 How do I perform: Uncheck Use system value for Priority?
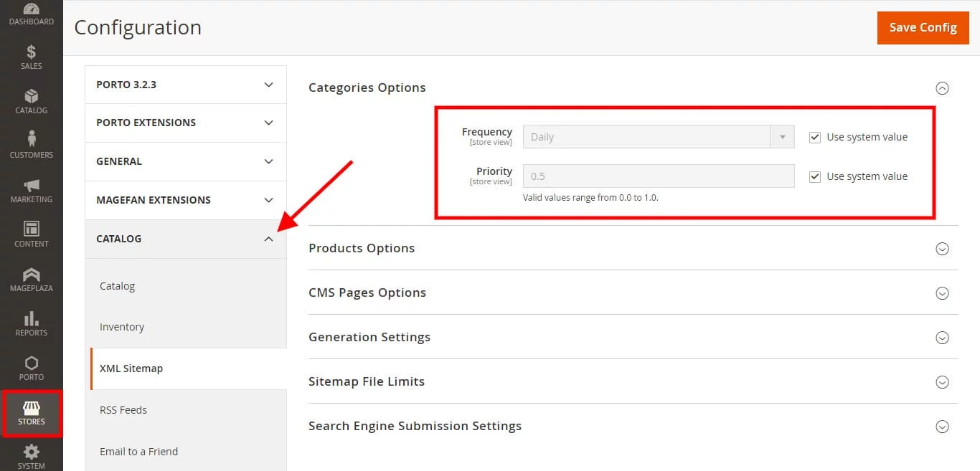pyautogui.click(x=815, y=176)
